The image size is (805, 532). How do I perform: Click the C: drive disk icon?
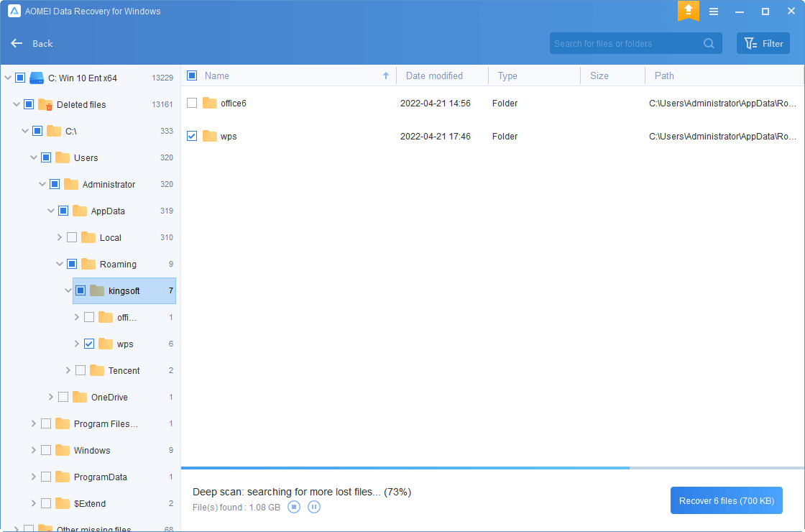tap(37, 78)
